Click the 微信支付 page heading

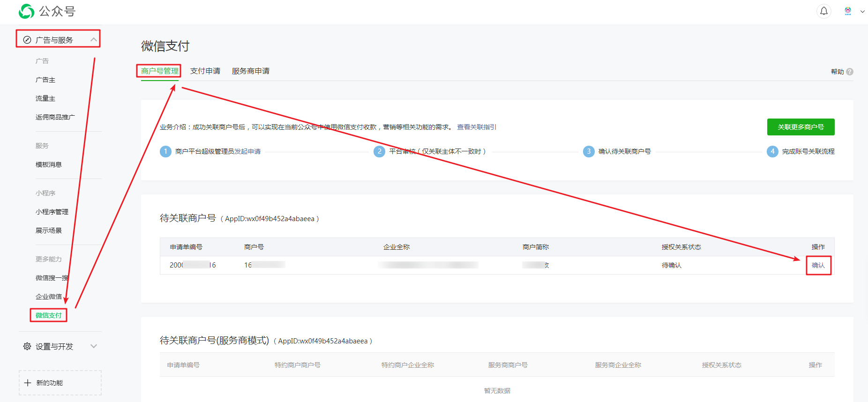(165, 46)
